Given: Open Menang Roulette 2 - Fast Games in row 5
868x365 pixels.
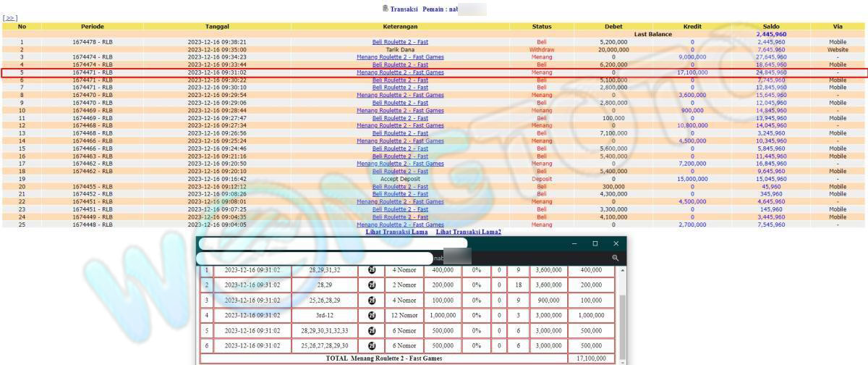Looking at the screenshot, I should [400, 72].
